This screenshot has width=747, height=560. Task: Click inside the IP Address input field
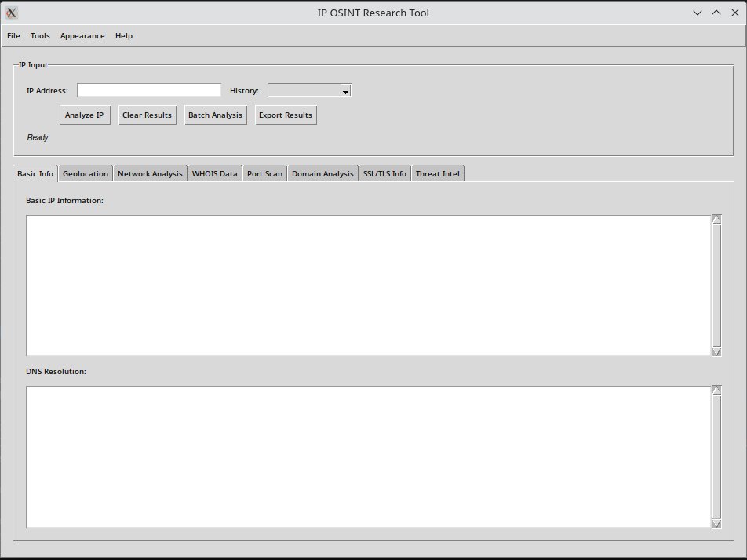148,89
